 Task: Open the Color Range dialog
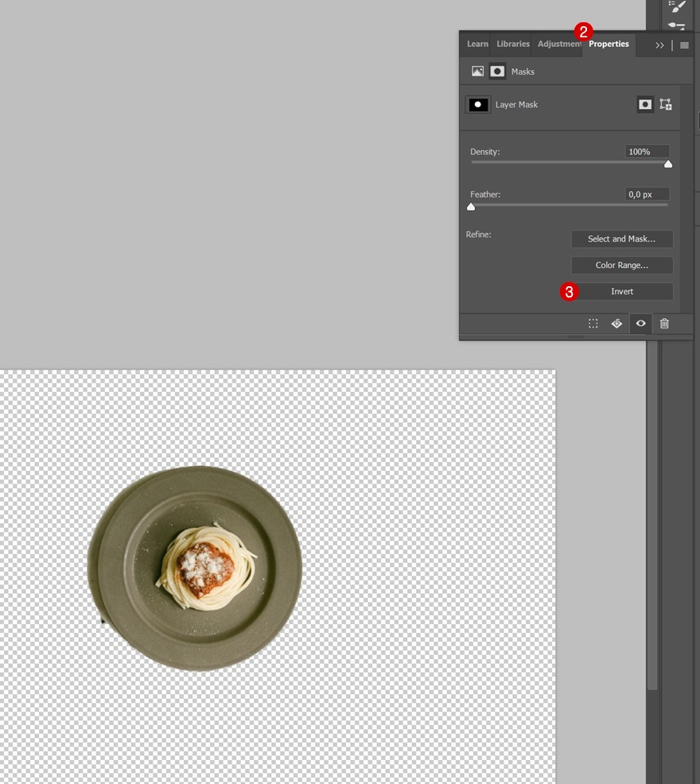coord(622,265)
